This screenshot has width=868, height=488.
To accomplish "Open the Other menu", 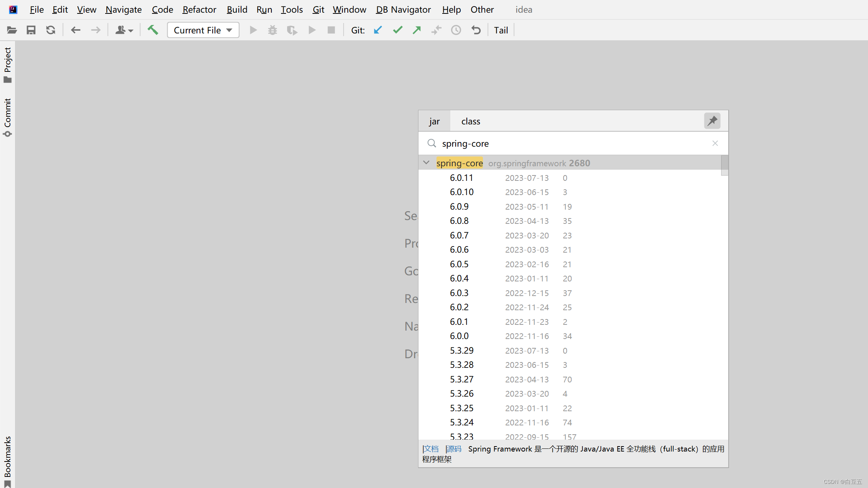I will (482, 10).
